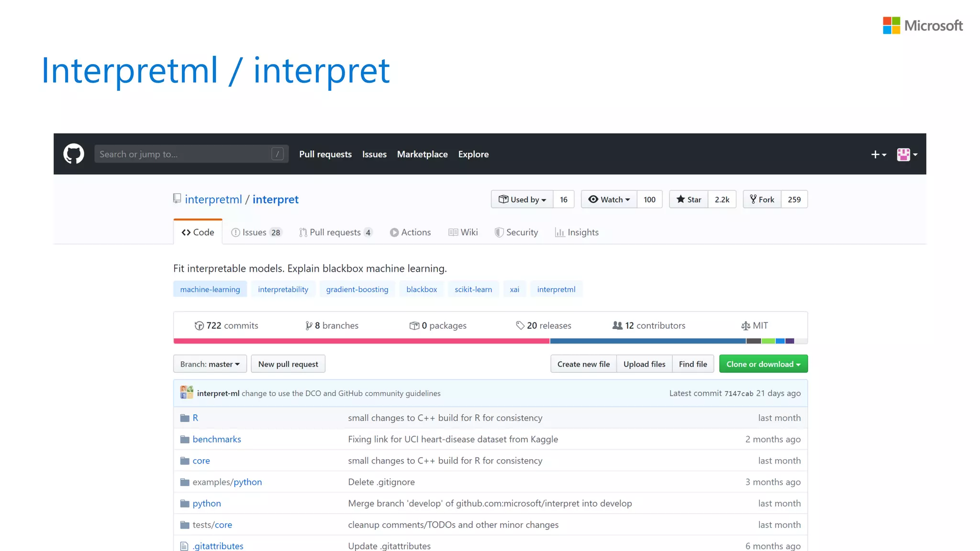
Task: Expand the Watch dropdown
Action: 609,199
